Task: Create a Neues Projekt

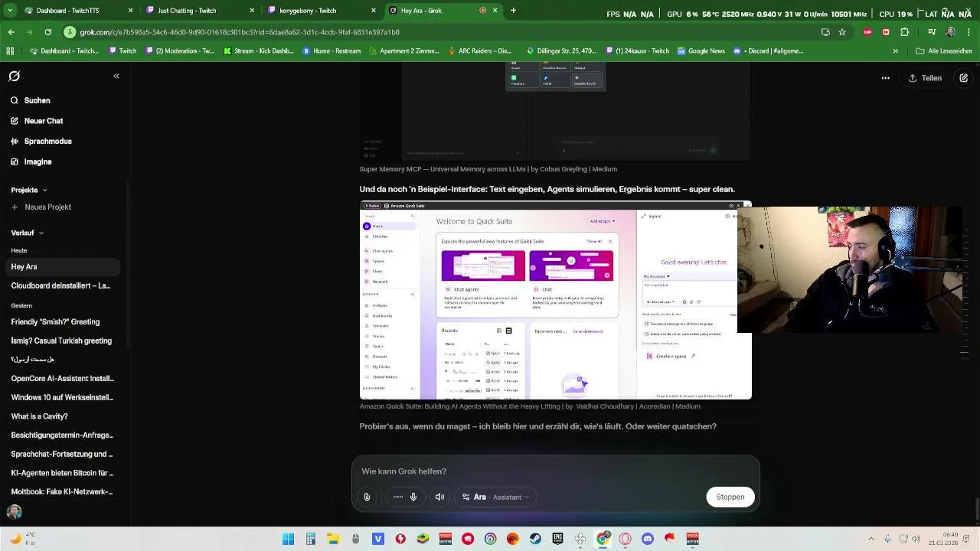Action: click(41, 207)
